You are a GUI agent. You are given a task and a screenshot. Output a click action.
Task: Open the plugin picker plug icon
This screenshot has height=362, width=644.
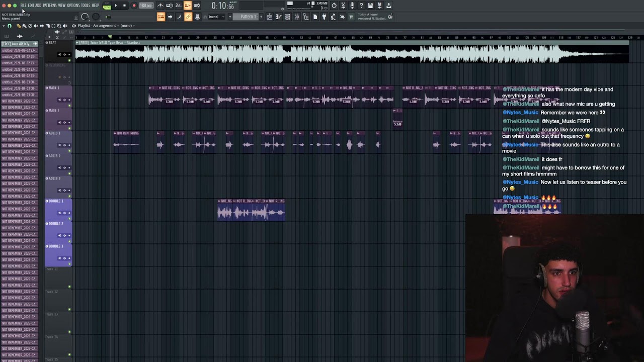tap(324, 17)
